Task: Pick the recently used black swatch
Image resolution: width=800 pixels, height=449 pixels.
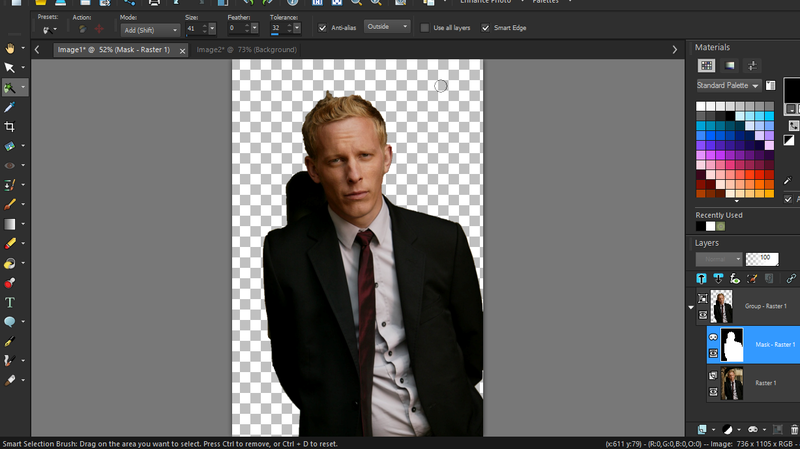Action: [x=701, y=227]
